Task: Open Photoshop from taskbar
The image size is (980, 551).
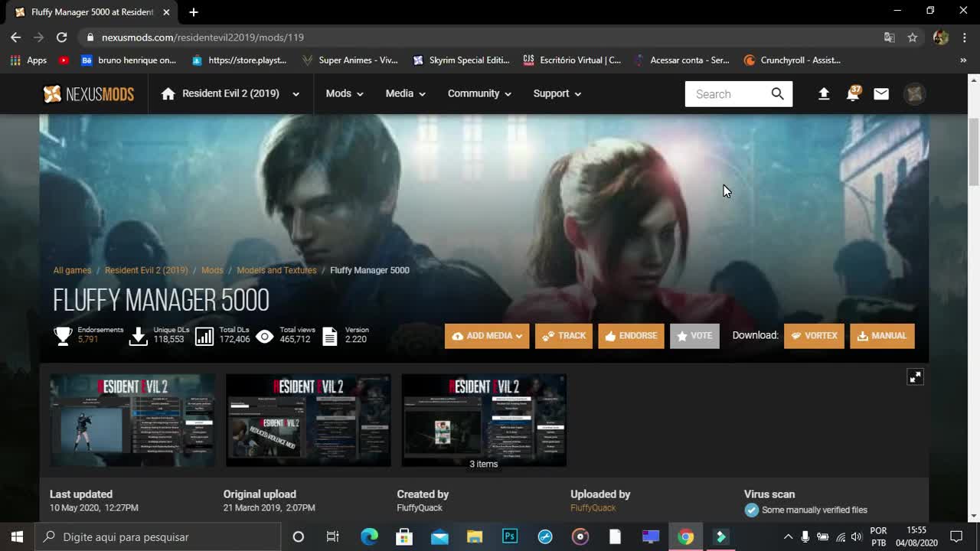Action: coord(510,536)
